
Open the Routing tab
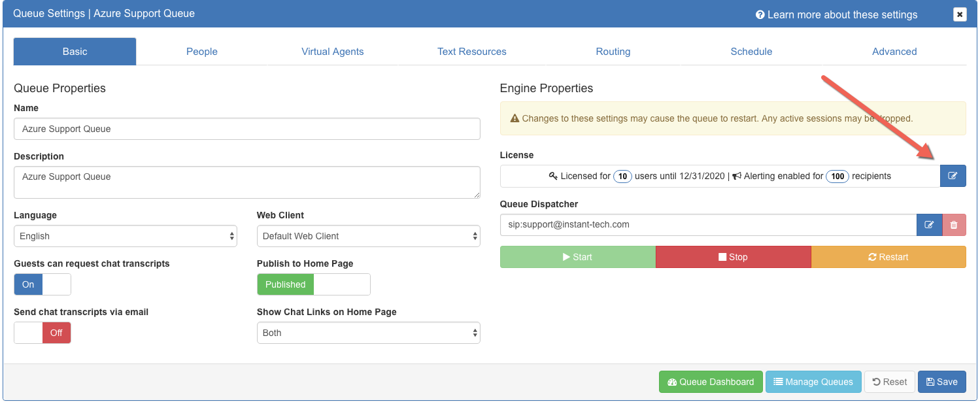click(613, 52)
